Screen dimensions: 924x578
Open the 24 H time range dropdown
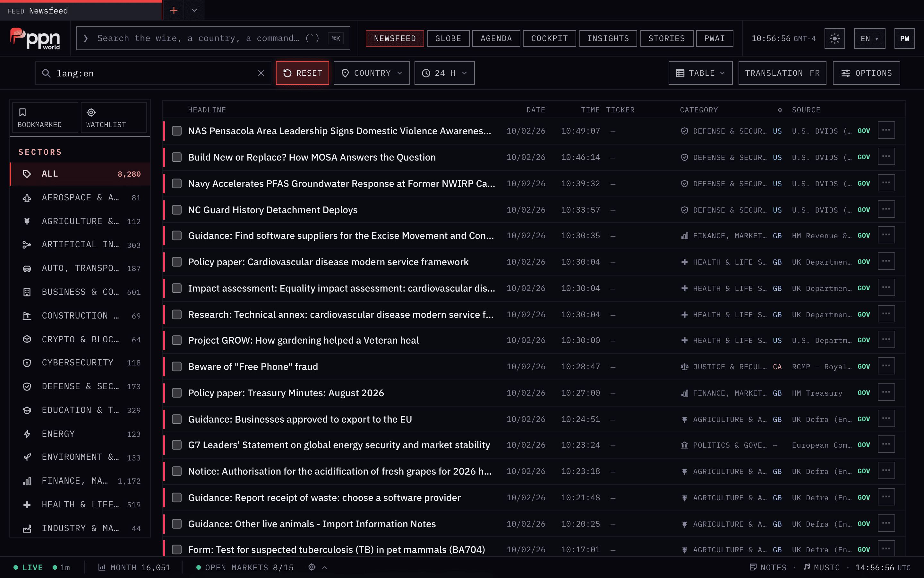tap(444, 73)
